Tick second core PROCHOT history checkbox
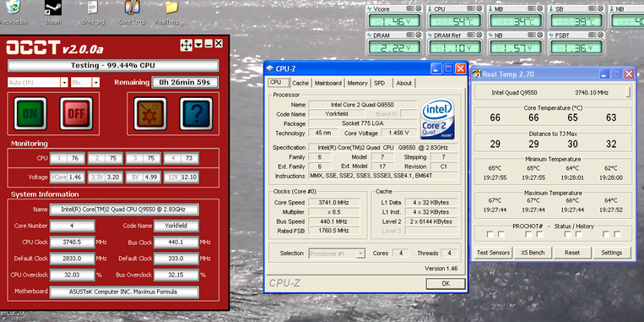 [x=539, y=234]
